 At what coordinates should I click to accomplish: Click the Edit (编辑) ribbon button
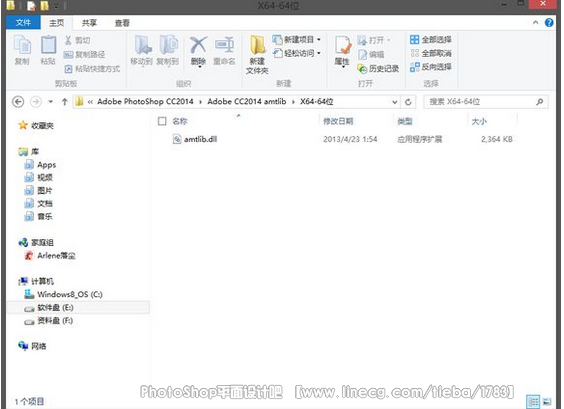[371, 55]
